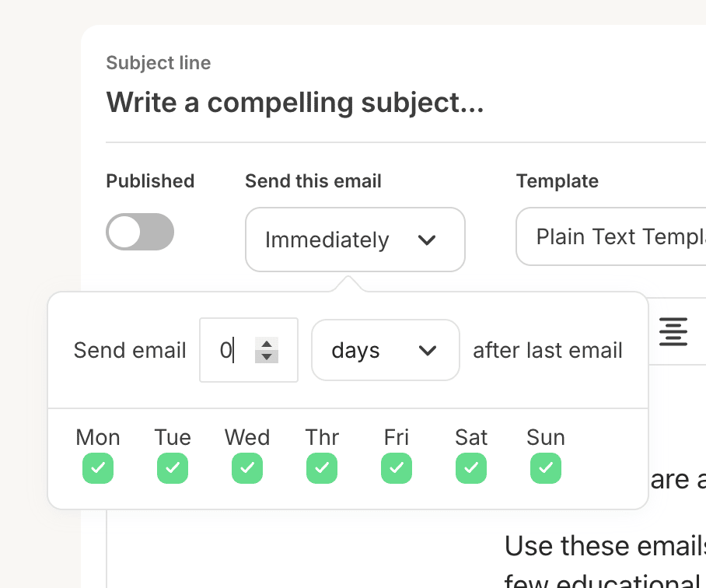Uncheck the Thr checkbox
Screen dimensions: 706x588
(322, 468)
